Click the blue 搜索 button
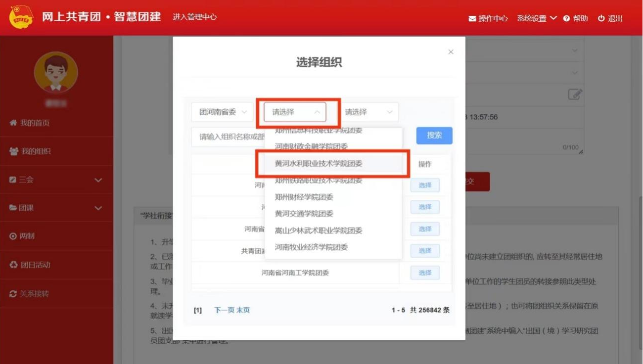Screen dimensions: 643x364 (434, 136)
